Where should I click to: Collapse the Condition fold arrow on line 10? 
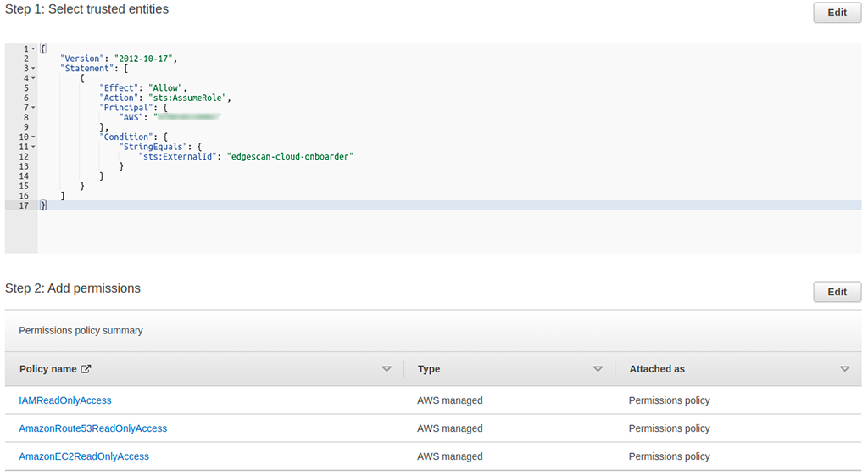(33, 137)
